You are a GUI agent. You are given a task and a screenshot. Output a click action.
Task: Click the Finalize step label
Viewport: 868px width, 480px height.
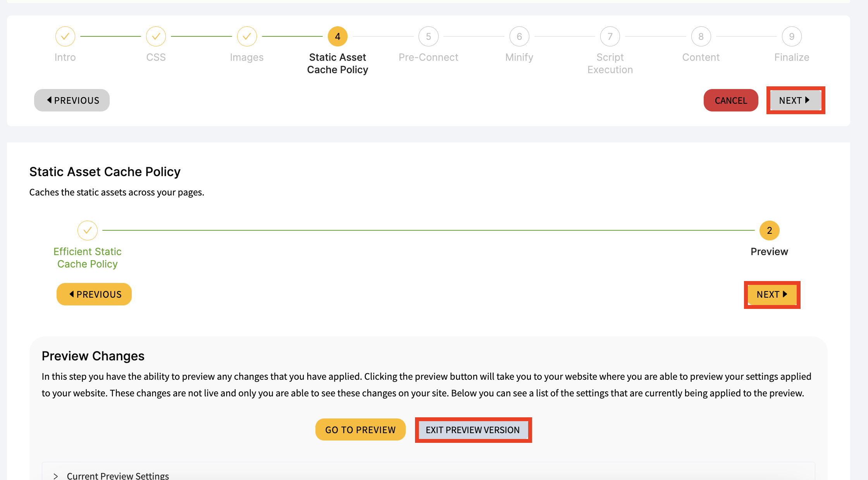(792, 57)
